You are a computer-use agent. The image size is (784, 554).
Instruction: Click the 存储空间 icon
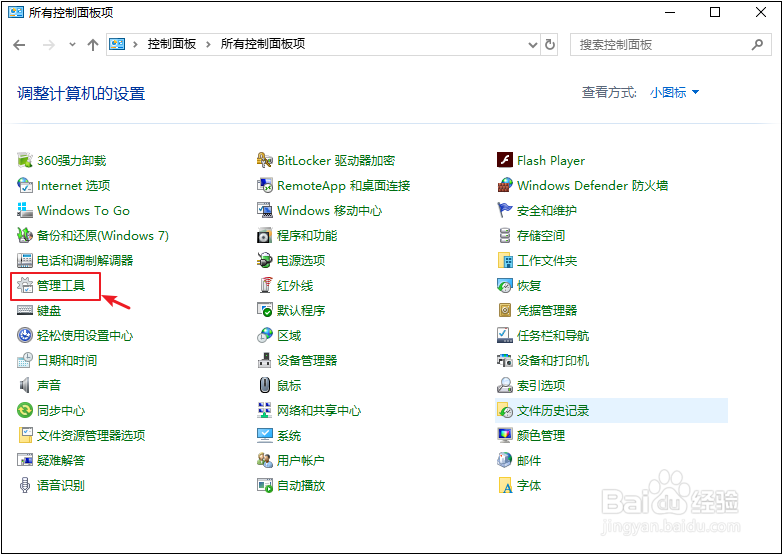(504, 236)
